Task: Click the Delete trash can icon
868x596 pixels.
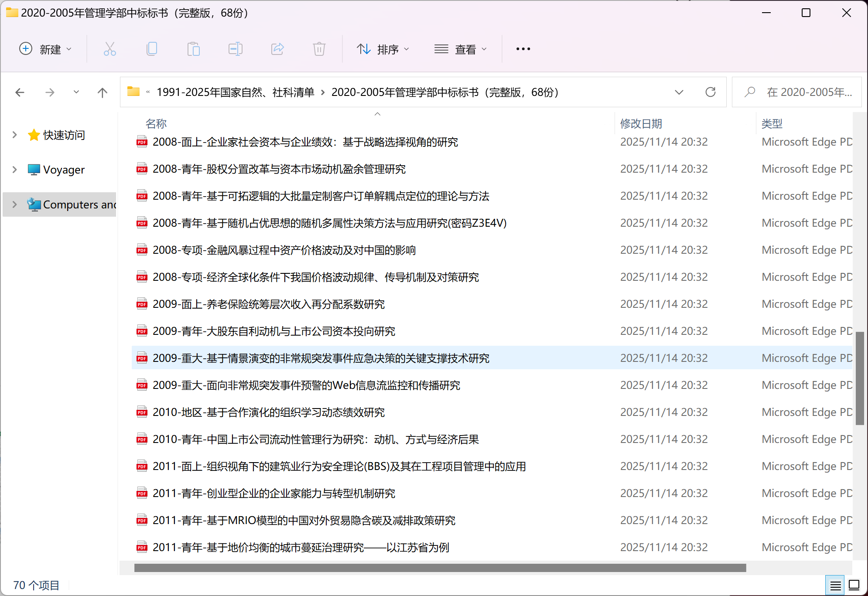Action: pyautogui.click(x=319, y=49)
